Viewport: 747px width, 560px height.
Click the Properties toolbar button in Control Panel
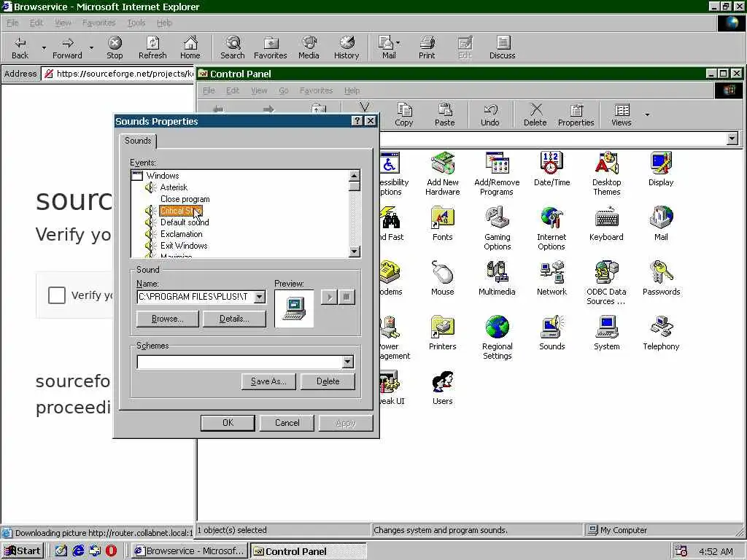coord(576,114)
